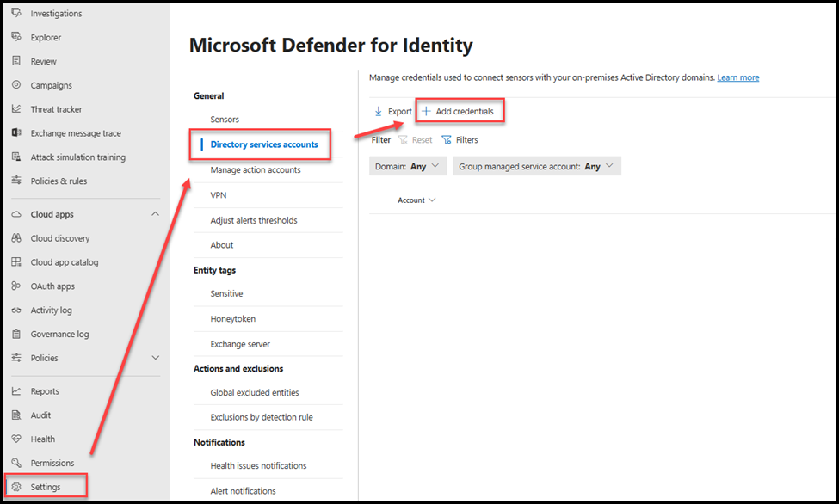
Task: Click the Filters button label
Action: pos(466,139)
